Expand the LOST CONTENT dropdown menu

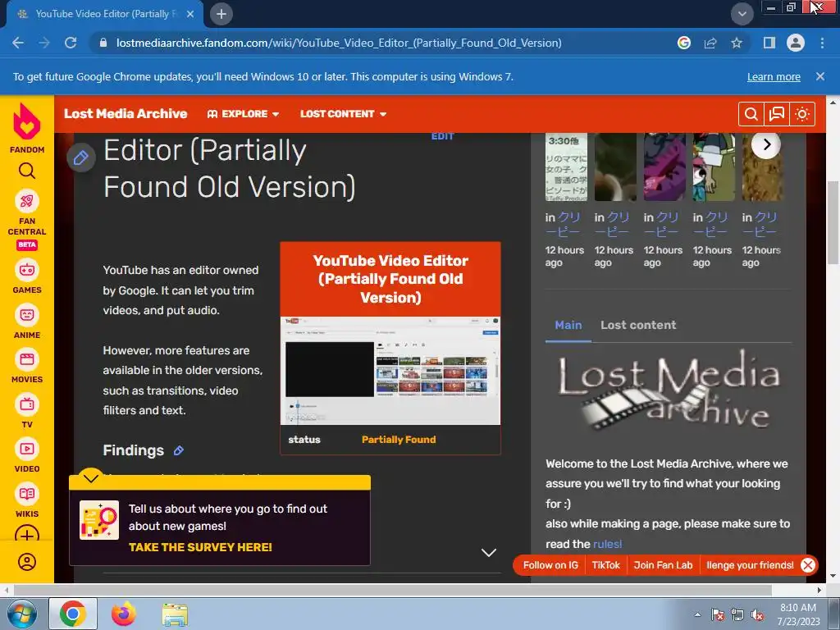coord(344,113)
